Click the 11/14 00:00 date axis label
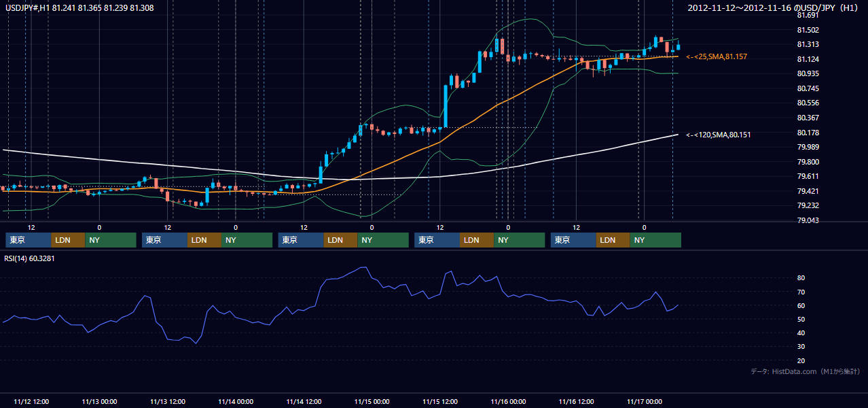Screen dimensions: 868x408 (x=236, y=401)
